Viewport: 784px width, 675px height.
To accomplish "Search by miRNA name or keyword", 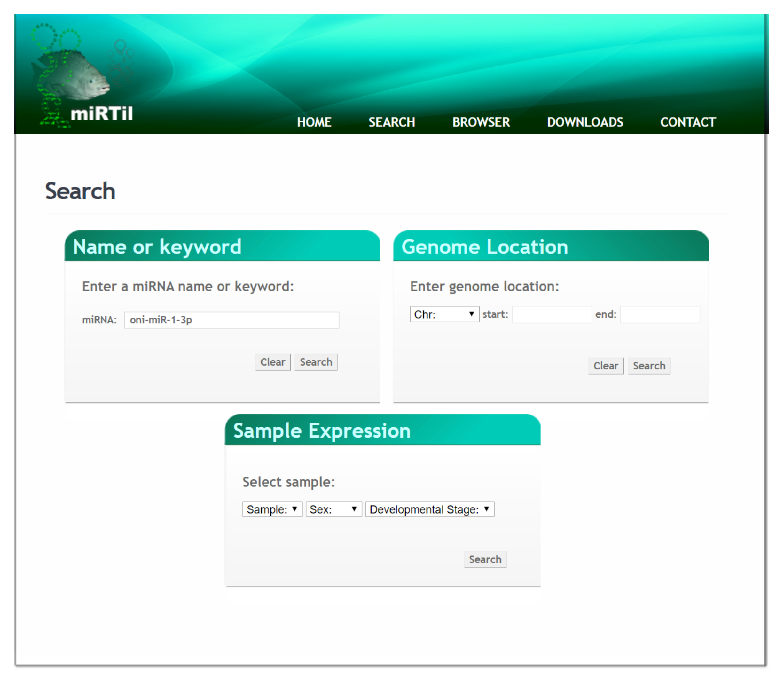I will pyautogui.click(x=316, y=362).
